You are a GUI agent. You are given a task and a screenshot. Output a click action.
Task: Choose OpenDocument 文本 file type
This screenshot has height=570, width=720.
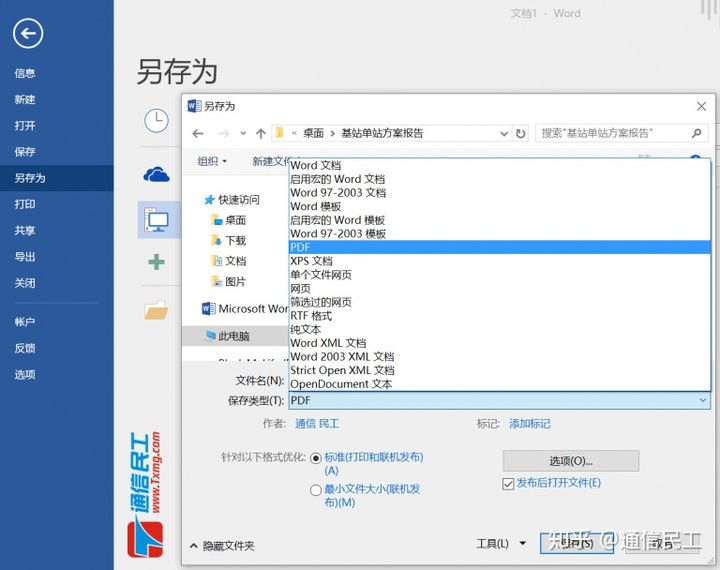pos(500,384)
